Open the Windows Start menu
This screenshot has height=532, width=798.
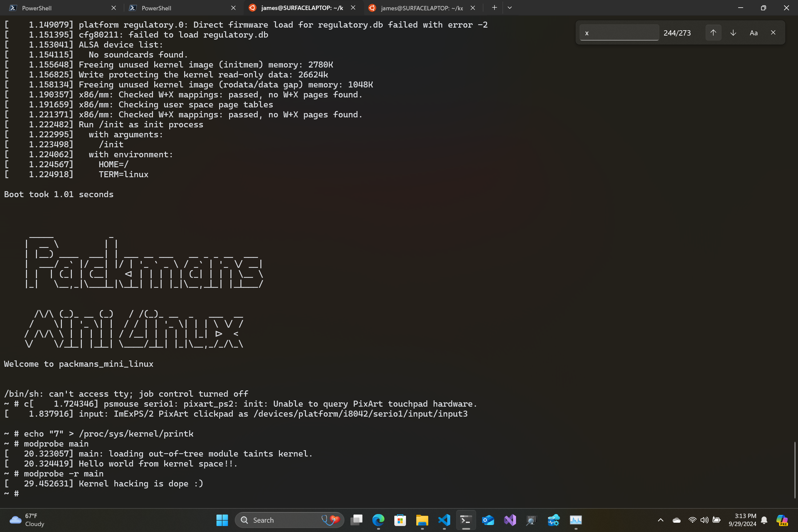click(x=222, y=520)
